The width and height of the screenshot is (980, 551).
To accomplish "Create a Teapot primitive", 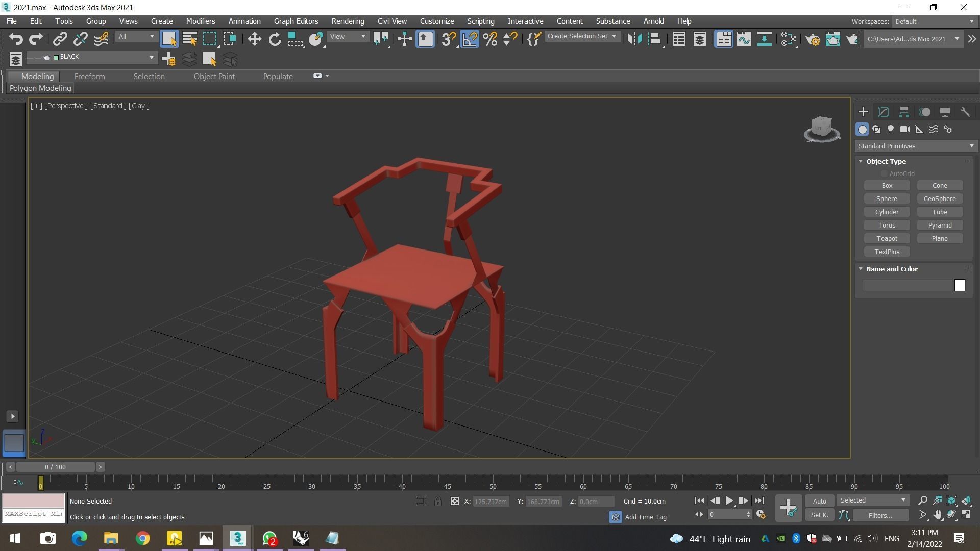I will tap(887, 239).
